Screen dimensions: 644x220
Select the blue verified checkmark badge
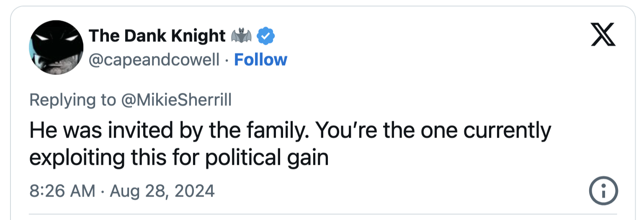(265, 36)
